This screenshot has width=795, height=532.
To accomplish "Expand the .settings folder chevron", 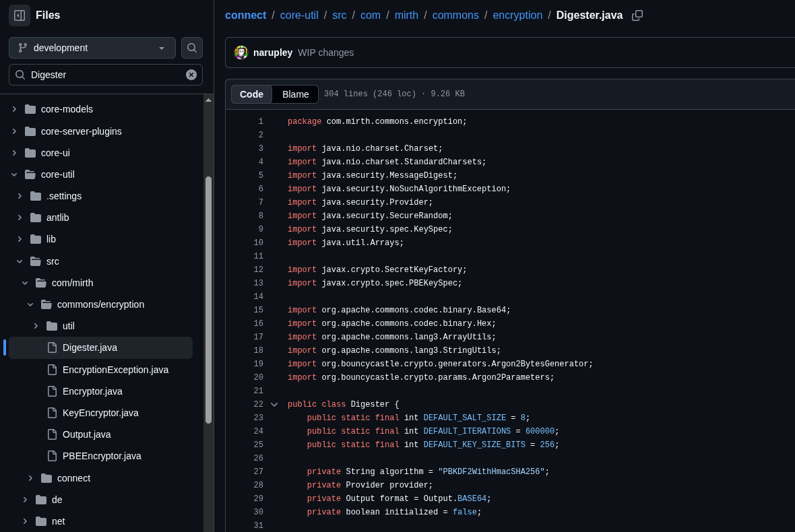I will tap(20, 196).
